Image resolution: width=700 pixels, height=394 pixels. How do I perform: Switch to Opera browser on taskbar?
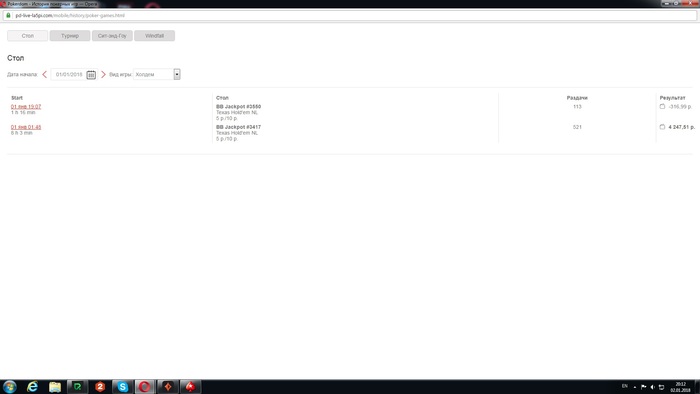point(145,386)
